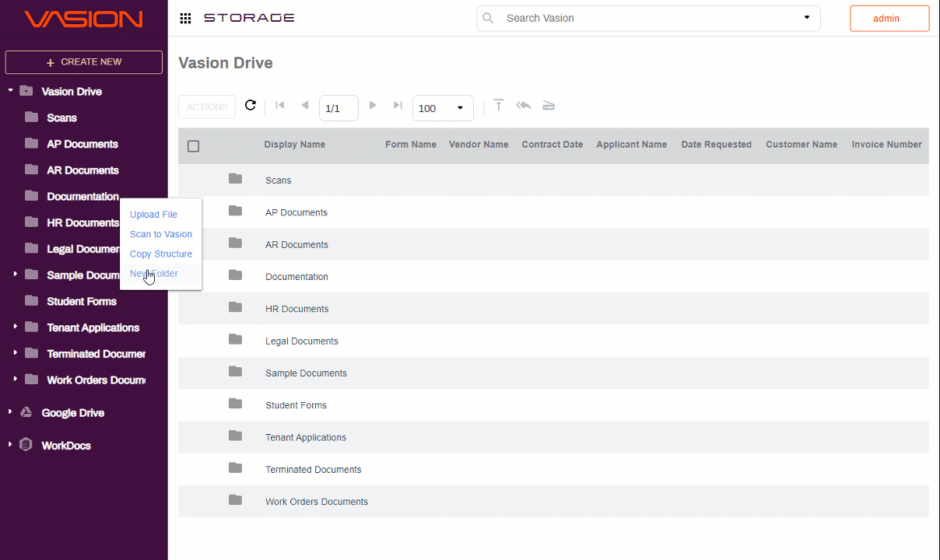This screenshot has height=560, width=940.
Task: Sort by Applicant Name column header
Action: click(632, 145)
